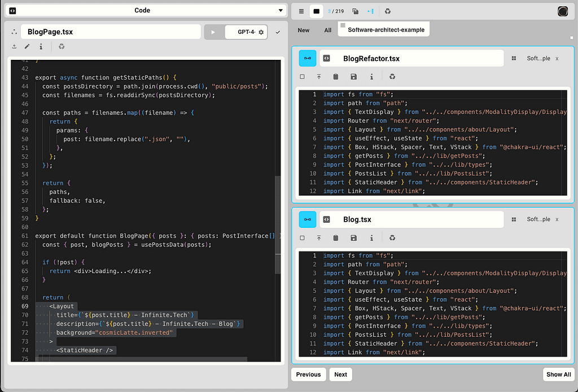Image resolution: width=578 pixels, height=392 pixels.
Task: Click line 10 PostsList import in BlogRefactor.tsx
Action: (x=408, y=174)
